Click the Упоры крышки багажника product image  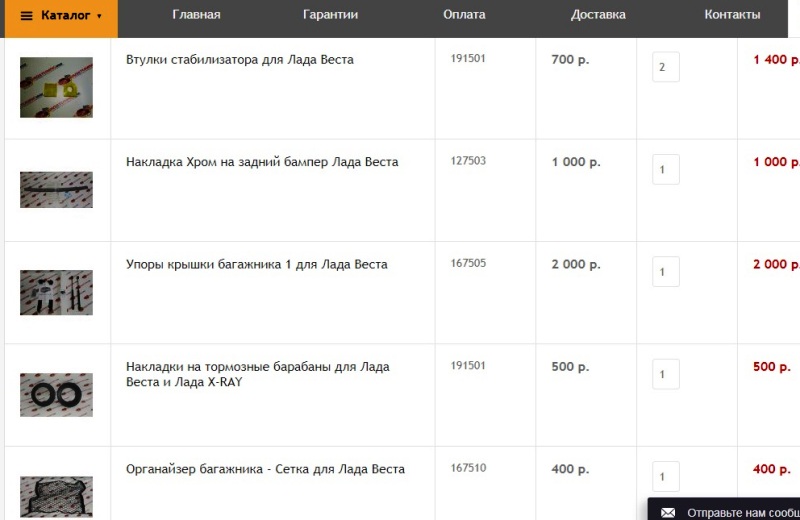(x=56, y=292)
